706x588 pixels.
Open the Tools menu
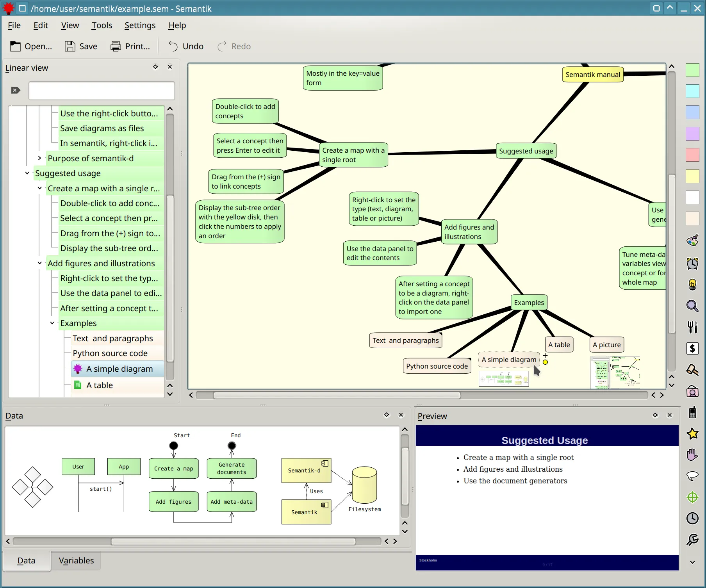click(102, 25)
